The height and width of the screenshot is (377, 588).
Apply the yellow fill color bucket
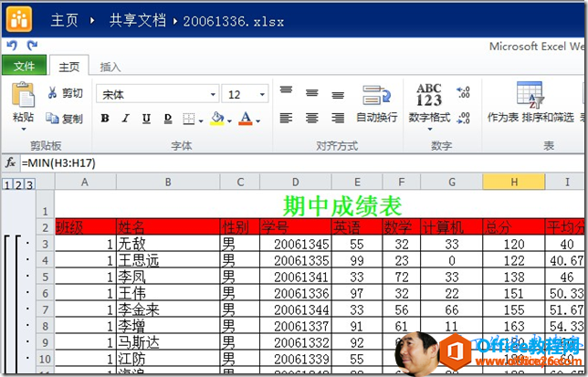point(217,119)
